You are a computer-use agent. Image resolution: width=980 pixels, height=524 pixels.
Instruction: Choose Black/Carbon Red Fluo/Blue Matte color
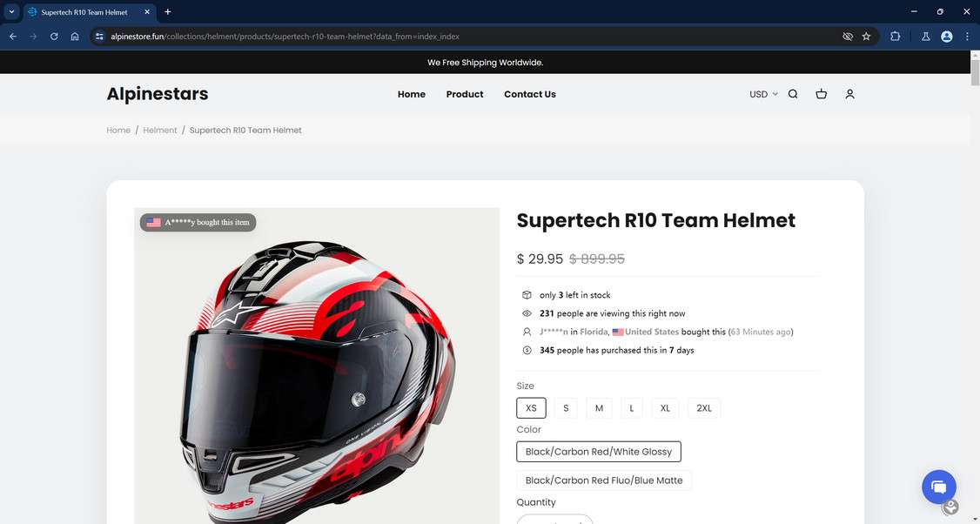(x=604, y=480)
